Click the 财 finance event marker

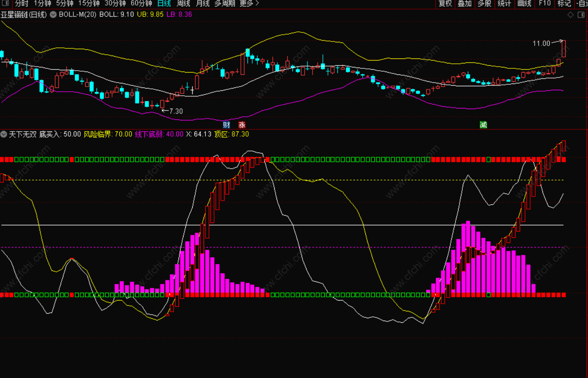(226, 125)
